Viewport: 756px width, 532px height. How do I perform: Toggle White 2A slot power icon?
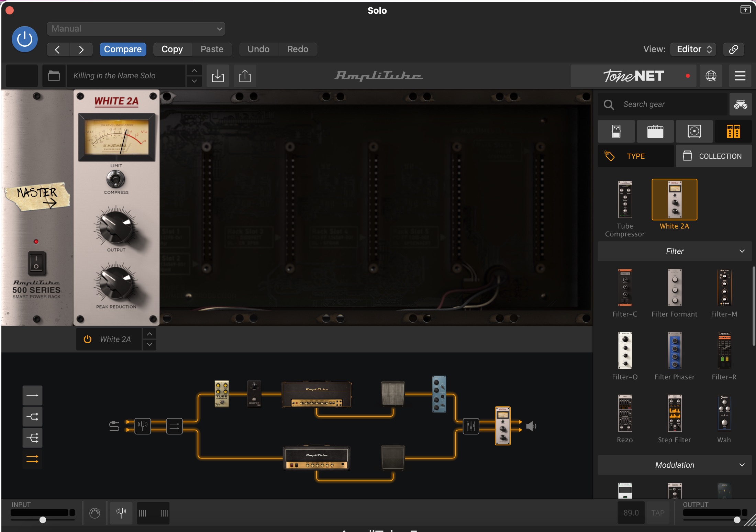[x=88, y=339]
